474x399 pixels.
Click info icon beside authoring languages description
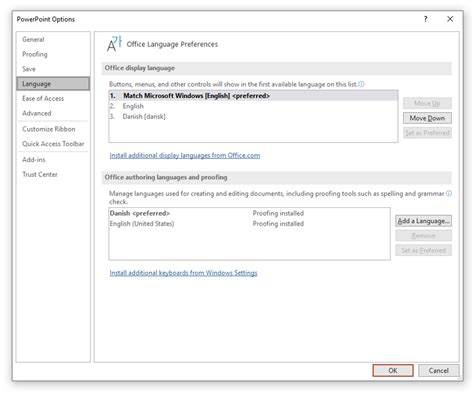coord(449,193)
